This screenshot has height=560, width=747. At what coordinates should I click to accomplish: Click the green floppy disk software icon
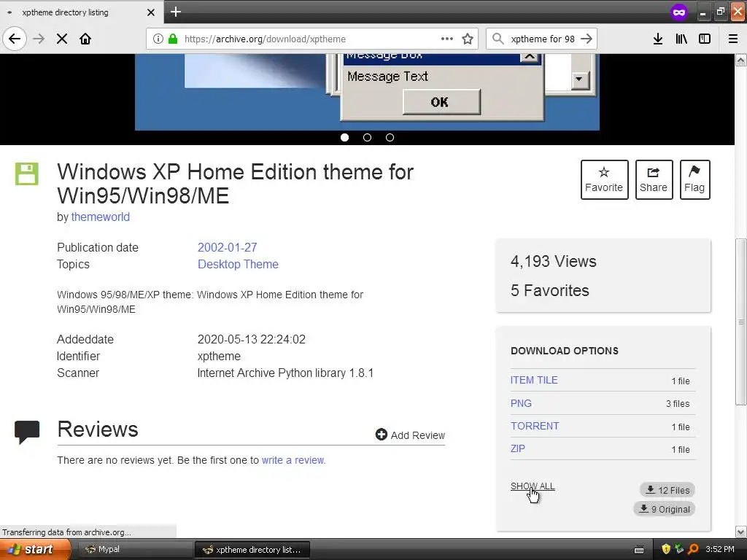click(27, 174)
